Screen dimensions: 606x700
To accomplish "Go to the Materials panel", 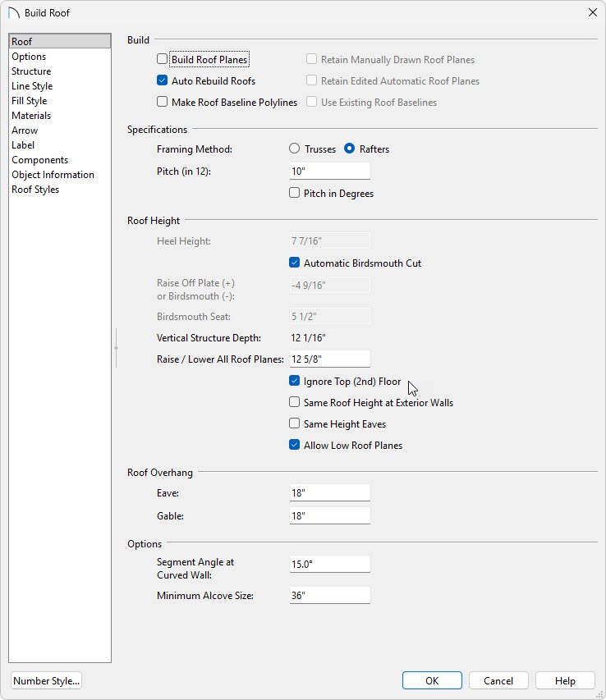I will click(x=31, y=116).
